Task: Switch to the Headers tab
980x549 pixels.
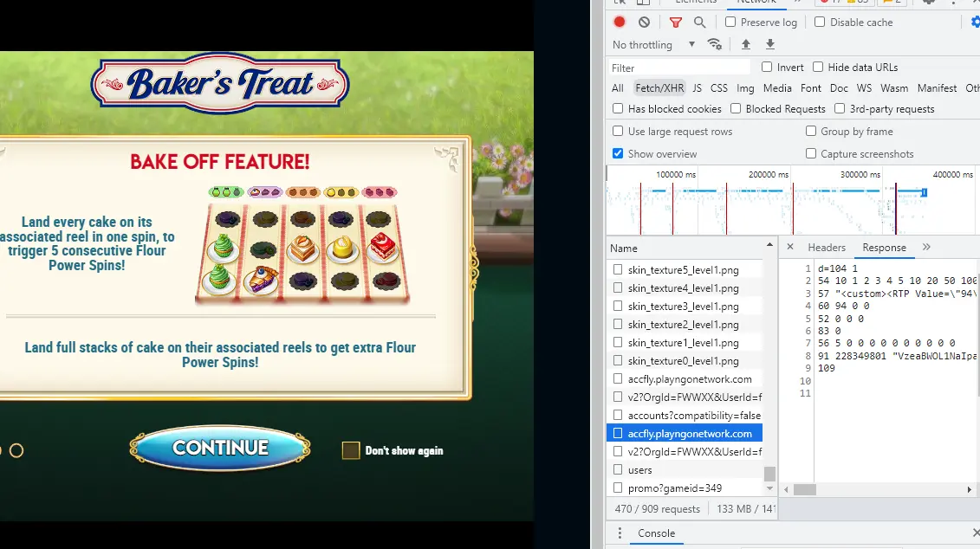Action: [827, 248]
